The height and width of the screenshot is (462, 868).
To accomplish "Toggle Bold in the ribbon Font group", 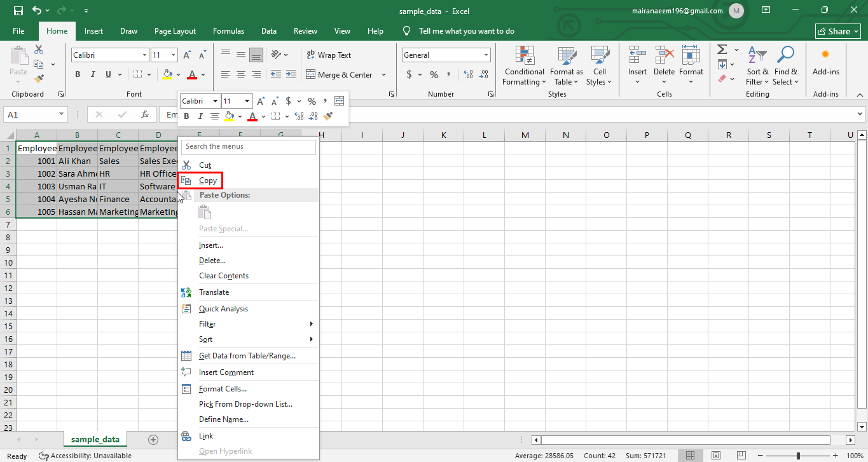I will 78,74.
